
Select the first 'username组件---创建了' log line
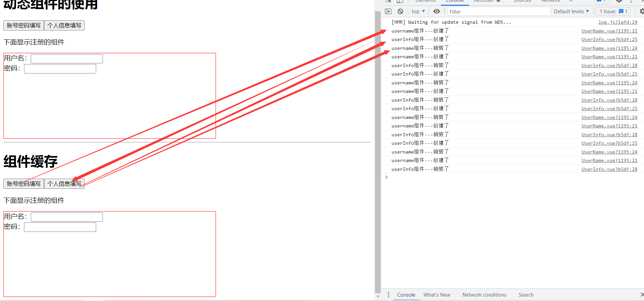pos(420,31)
